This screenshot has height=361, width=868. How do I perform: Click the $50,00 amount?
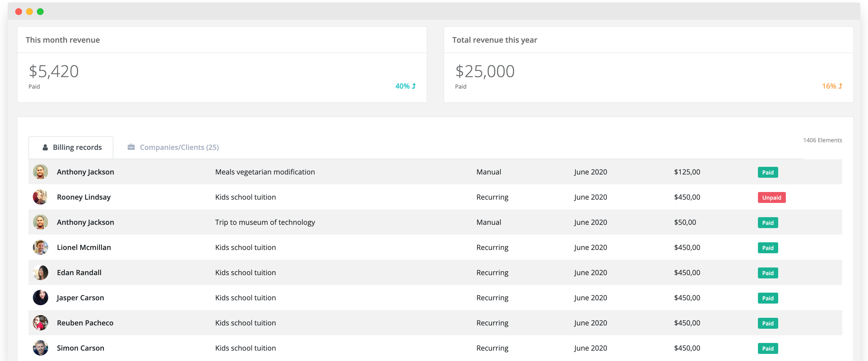pyautogui.click(x=685, y=222)
